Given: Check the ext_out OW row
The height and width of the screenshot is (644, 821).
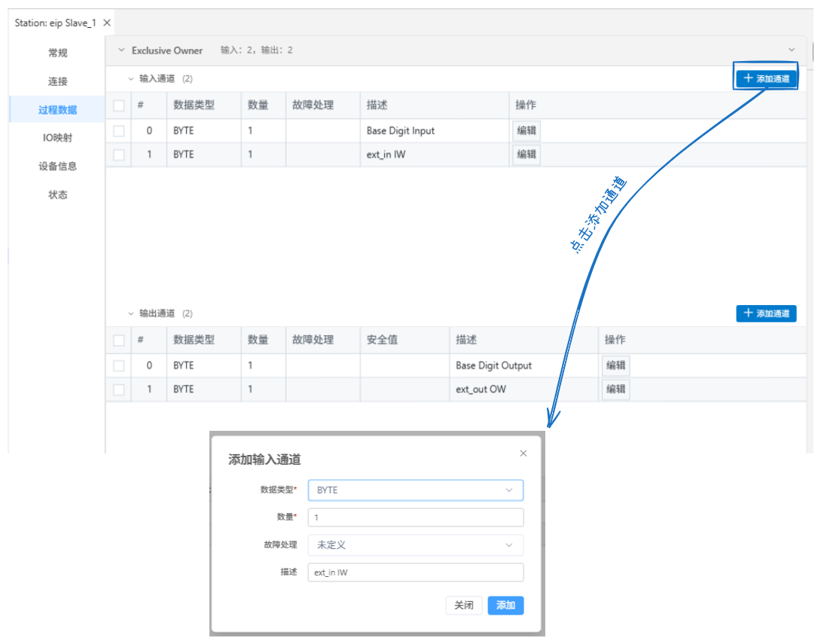Looking at the screenshot, I should click(119, 389).
